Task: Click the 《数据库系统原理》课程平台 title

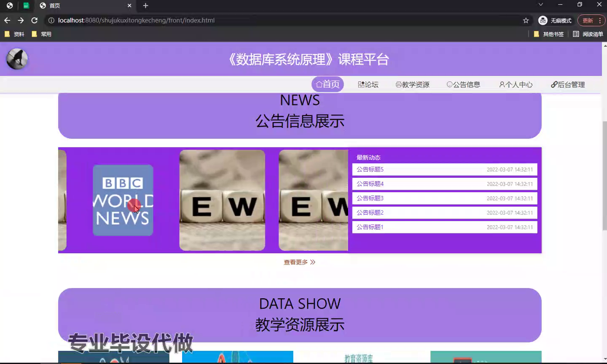Action: tap(308, 59)
